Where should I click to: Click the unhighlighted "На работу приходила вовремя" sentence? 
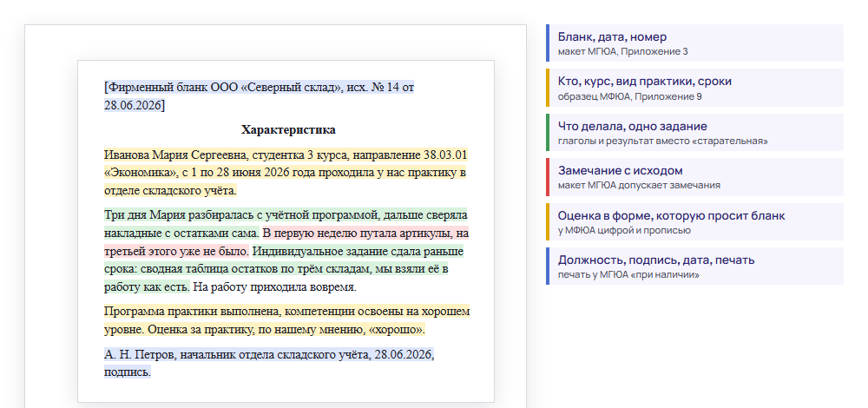[x=274, y=287]
